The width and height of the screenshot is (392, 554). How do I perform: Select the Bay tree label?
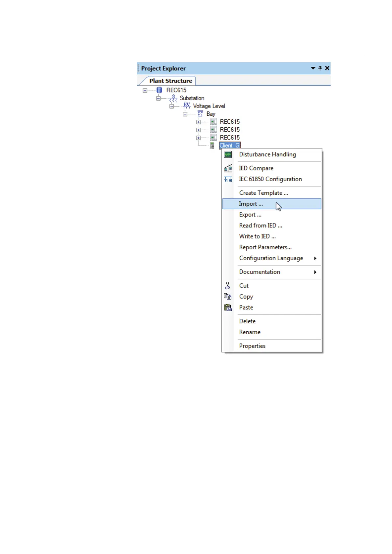(x=211, y=114)
